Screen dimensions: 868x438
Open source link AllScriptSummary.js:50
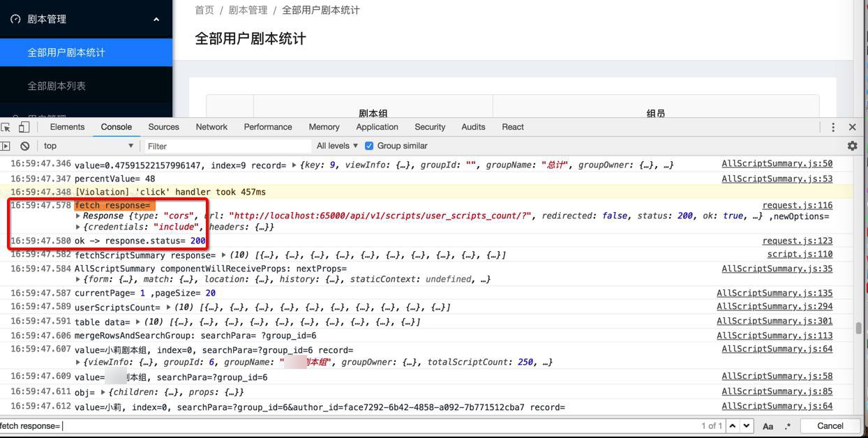click(x=777, y=164)
